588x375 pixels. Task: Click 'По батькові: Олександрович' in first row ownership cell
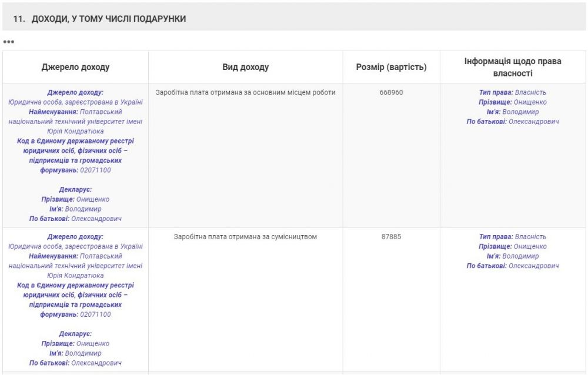[512, 122]
